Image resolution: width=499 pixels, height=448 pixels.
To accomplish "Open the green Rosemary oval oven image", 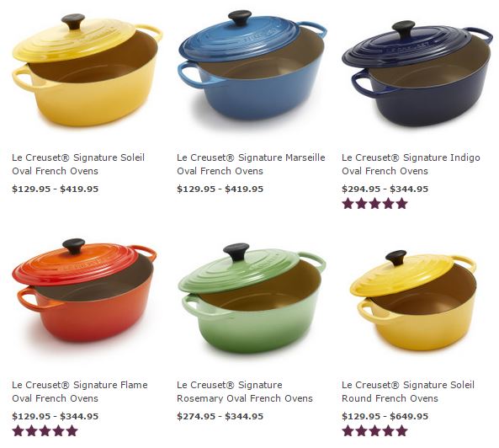I will click(x=252, y=297).
